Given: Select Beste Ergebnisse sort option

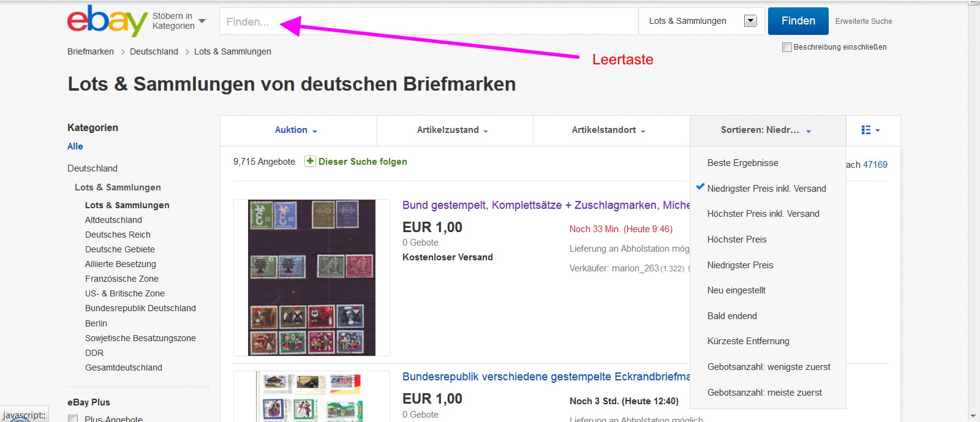Looking at the screenshot, I should [743, 163].
